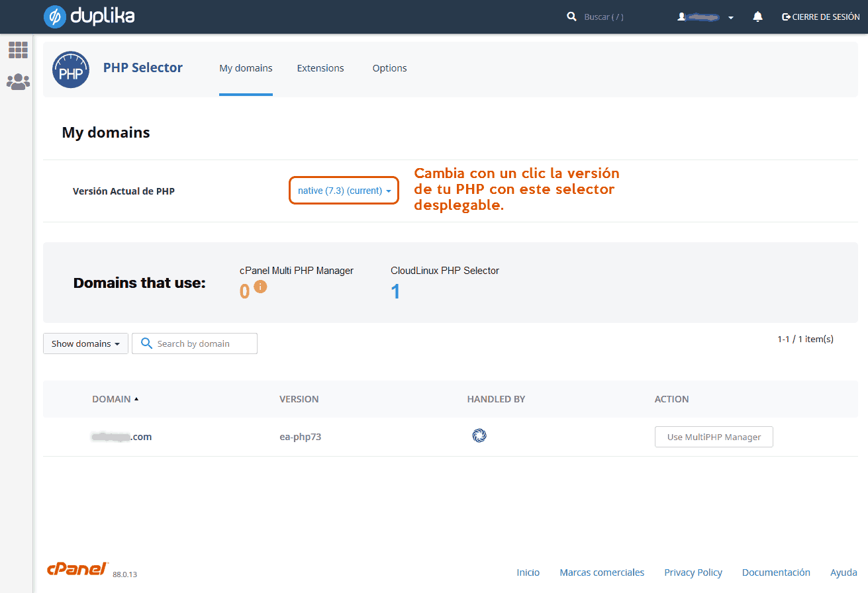Click Use MultiPHP Manager button
This screenshot has width=868, height=593.
coord(713,437)
